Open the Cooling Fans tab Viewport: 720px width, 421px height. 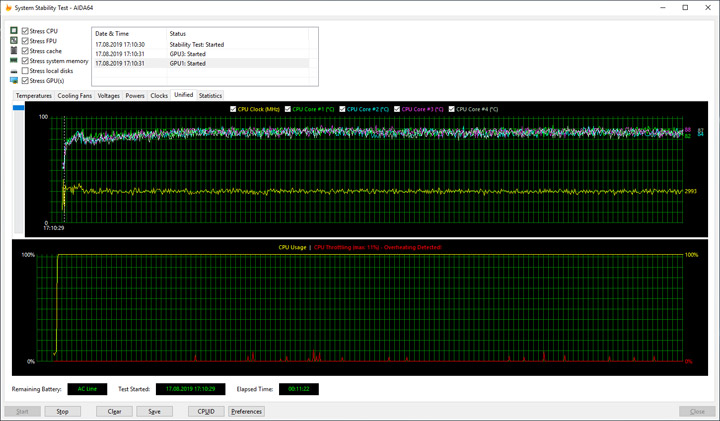75,96
